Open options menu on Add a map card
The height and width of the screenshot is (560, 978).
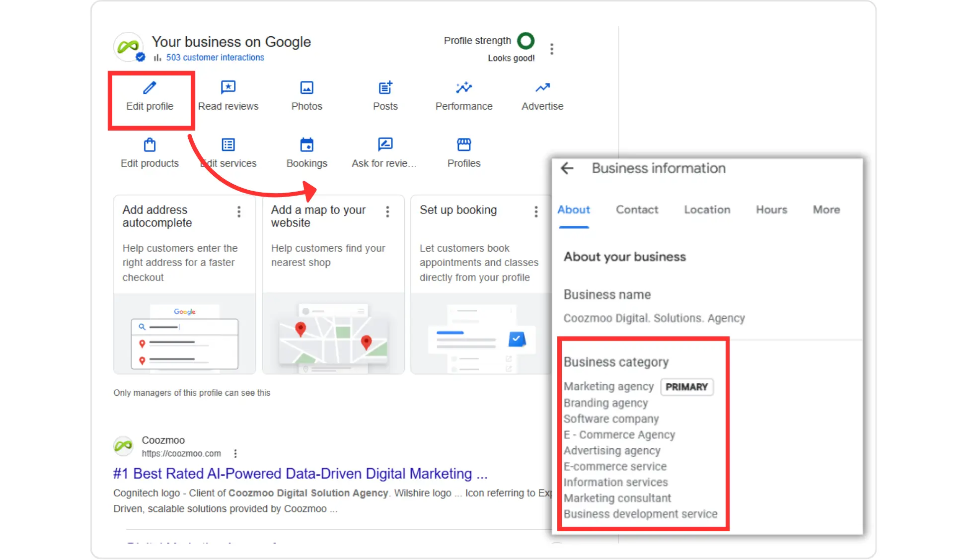[387, 212]
